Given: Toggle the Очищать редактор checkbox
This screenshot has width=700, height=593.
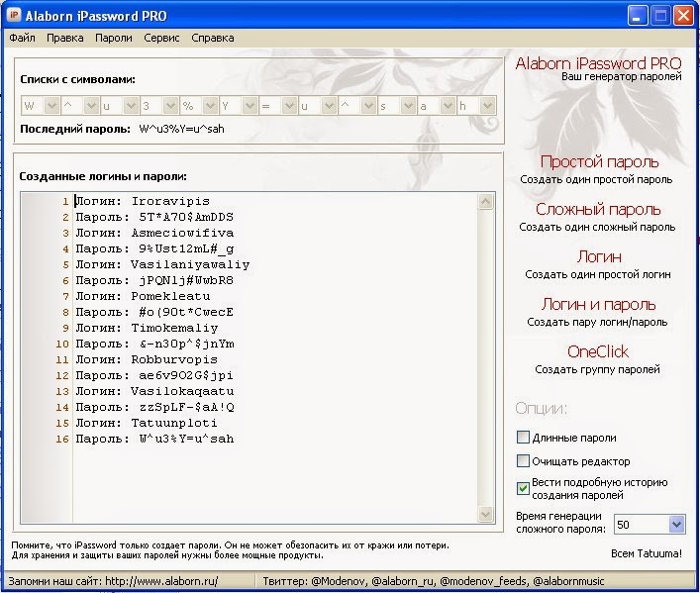Looking at the screenshot, I should 523,460.
